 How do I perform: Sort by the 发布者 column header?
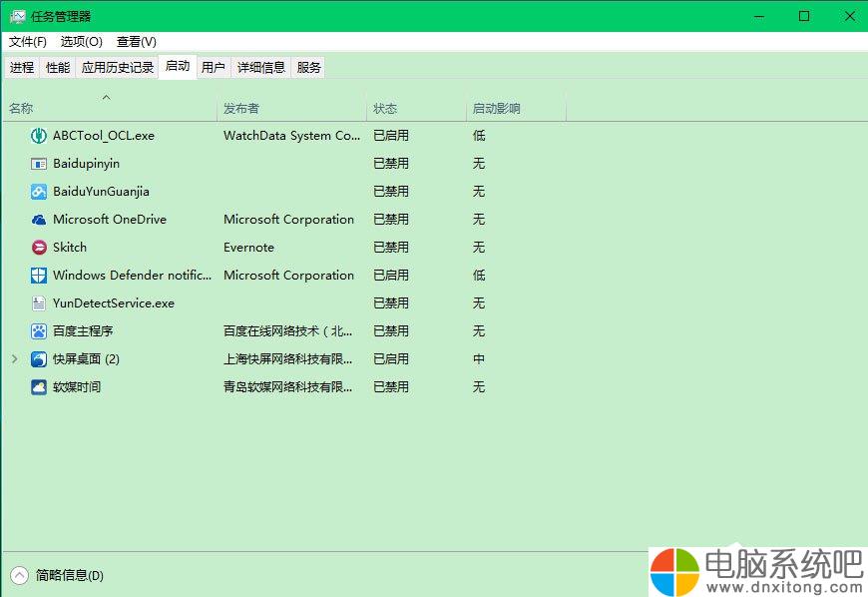[291, 108]
